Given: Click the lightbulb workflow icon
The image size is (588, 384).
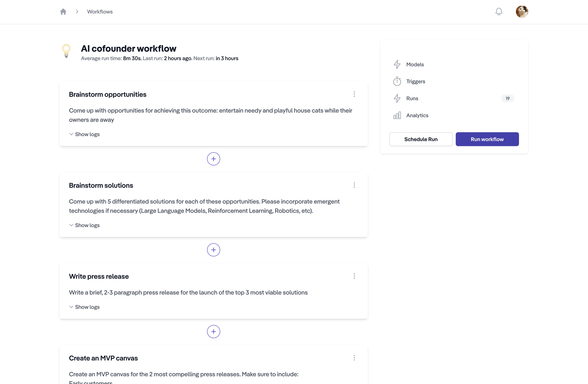Looking at the screenshot, I should click(66, 51).
